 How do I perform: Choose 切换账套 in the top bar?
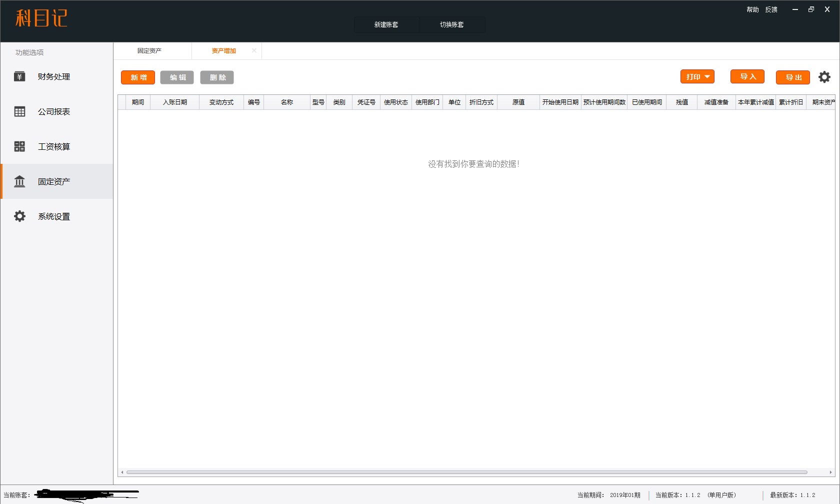451,24
